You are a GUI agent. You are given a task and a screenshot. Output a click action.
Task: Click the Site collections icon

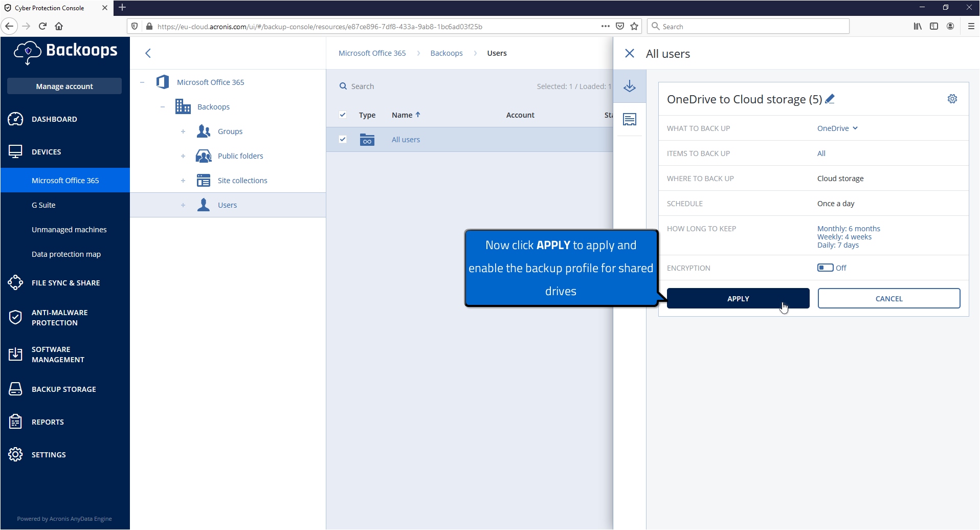coord(204,181)
